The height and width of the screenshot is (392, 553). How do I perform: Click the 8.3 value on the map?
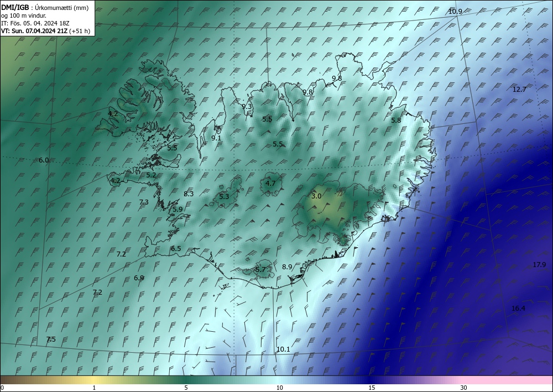click(x=189, y=194)
